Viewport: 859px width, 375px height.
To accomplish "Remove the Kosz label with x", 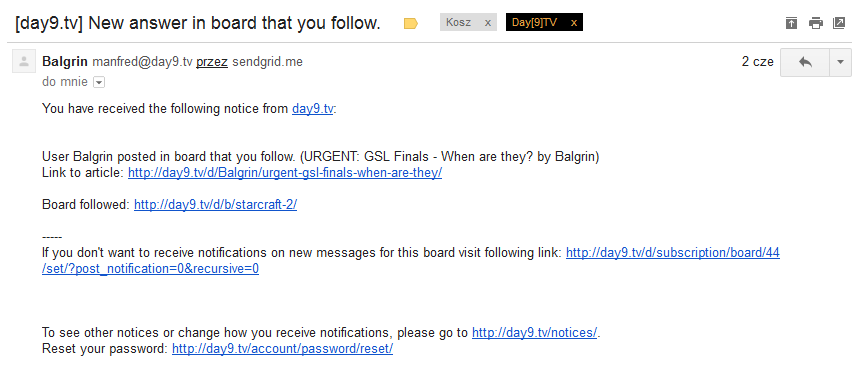I will click(x=488, y=22).
